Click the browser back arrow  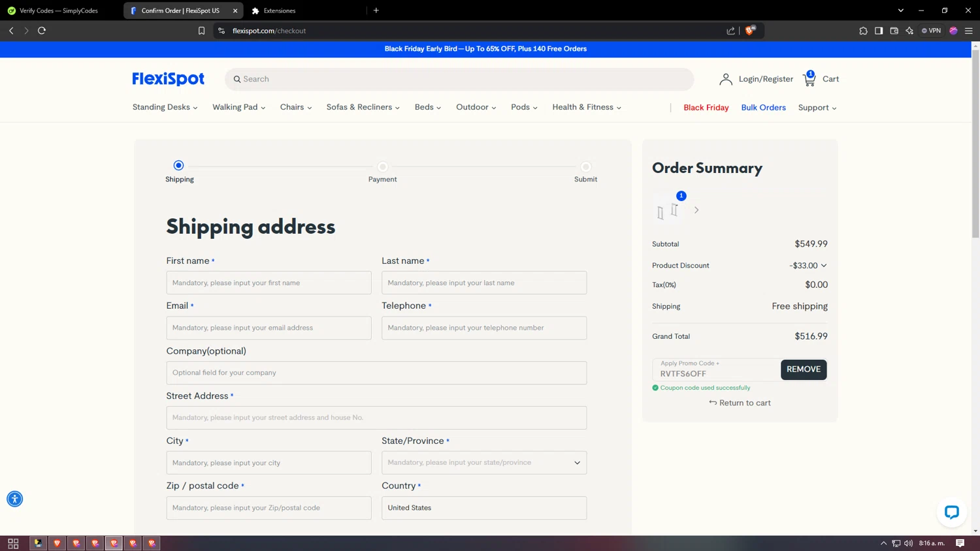tap(11, 31)
